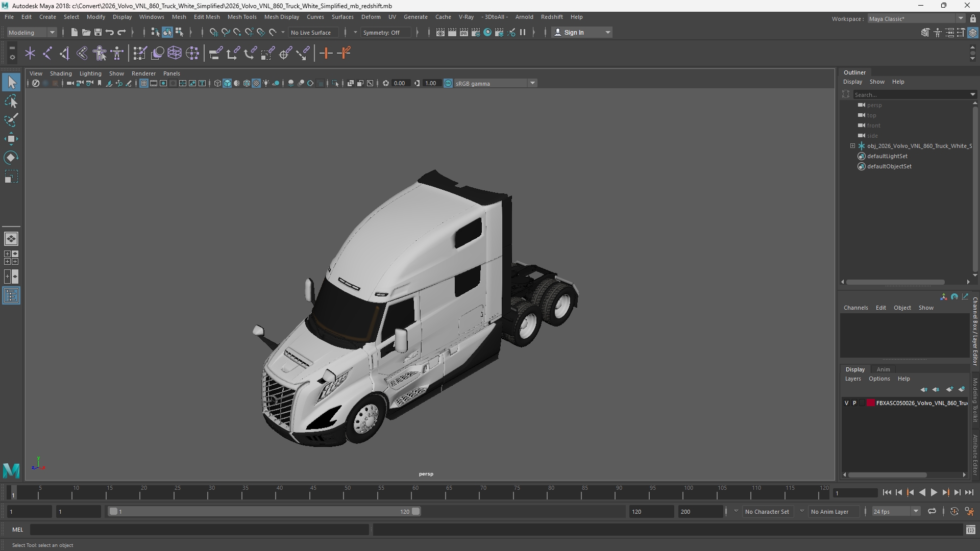Screen dimensions: 980x551
Task: Open the Hypershade window
Action: pos(487,32)
